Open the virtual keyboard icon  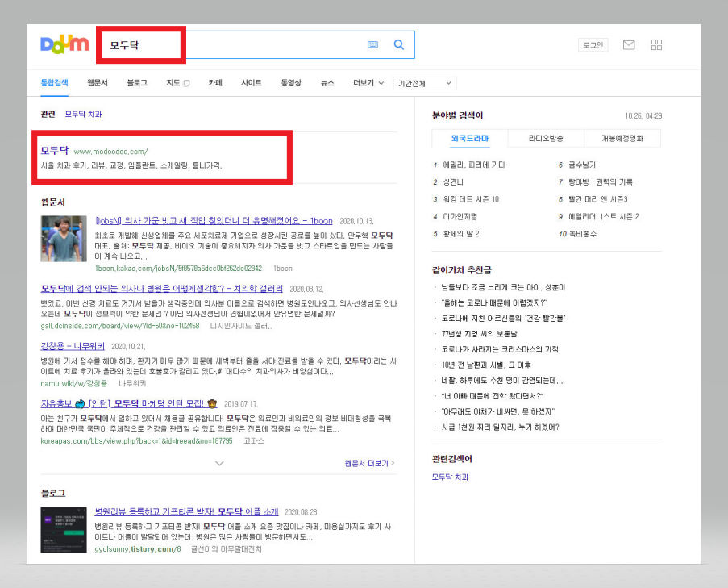372,44
